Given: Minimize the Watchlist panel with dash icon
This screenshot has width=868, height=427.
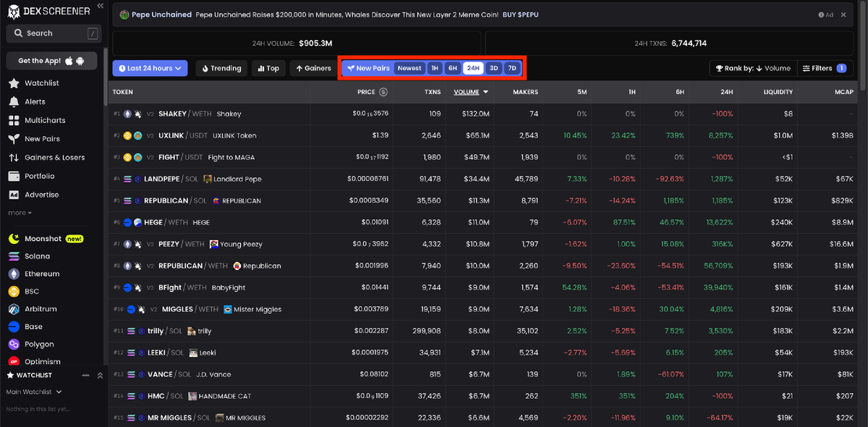Looking at the screenshot, I should (x=86, y=376).
